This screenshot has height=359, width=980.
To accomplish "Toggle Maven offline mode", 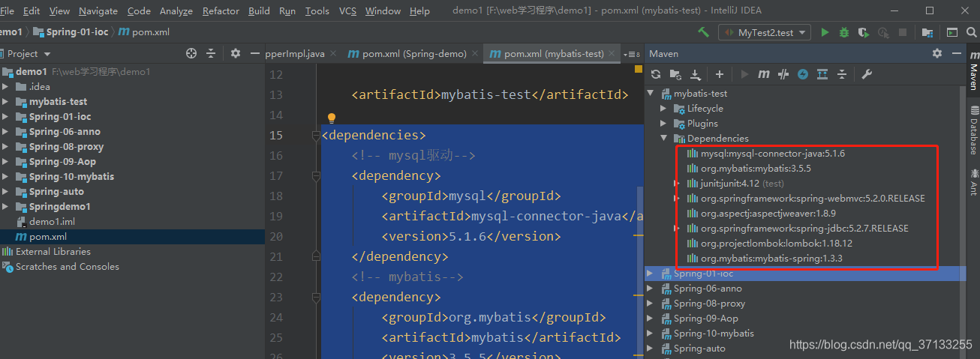I will tap(783, 74).
